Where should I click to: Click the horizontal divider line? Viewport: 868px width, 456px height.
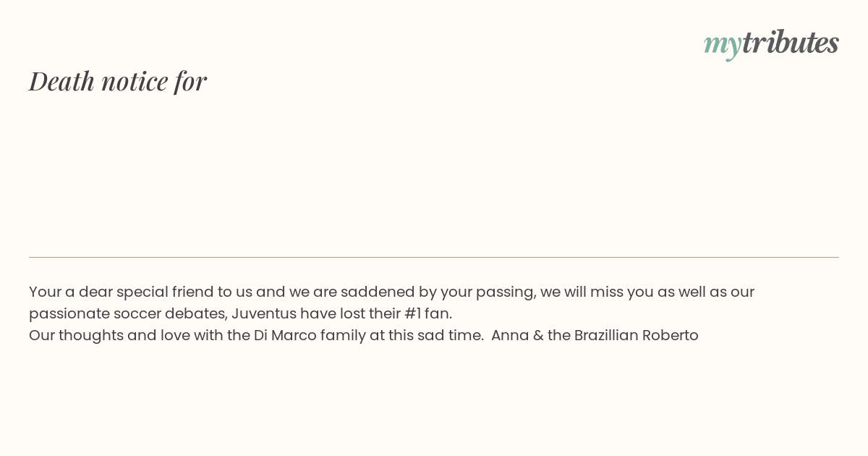click(434, 257)
